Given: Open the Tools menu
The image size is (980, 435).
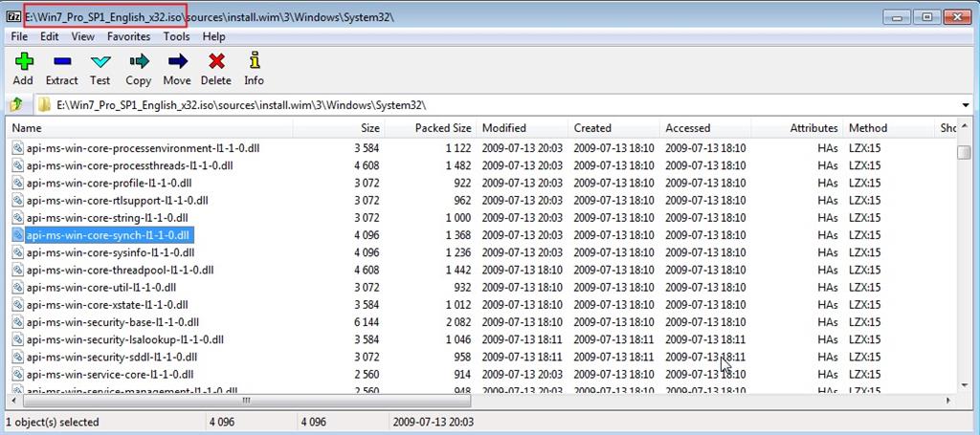Looking at the screenshot, I should [176, 37].
